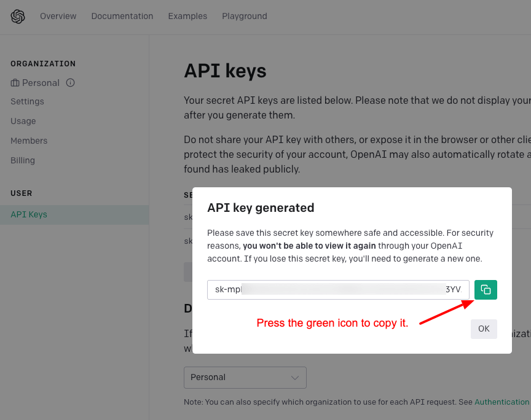The image size is (531, 420).
Task: Click the Personal organization briefcase icon
Action: 15,83
